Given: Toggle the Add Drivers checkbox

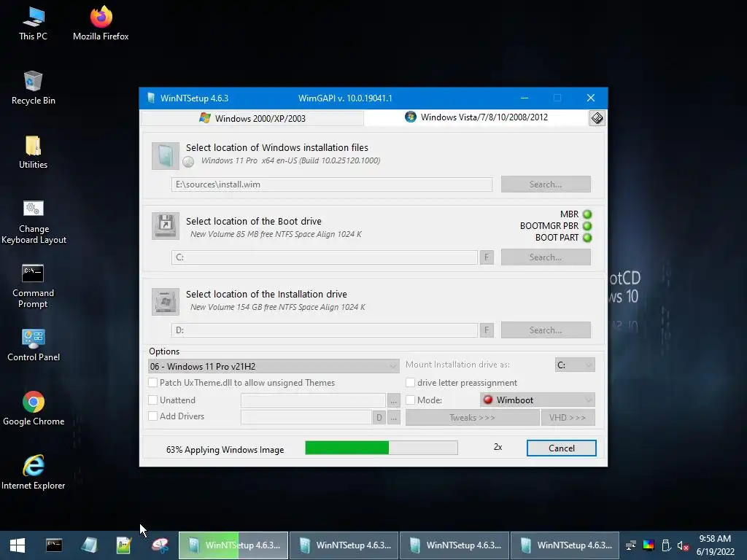Looking at the screenshot, I should click(x=153, y=416).
